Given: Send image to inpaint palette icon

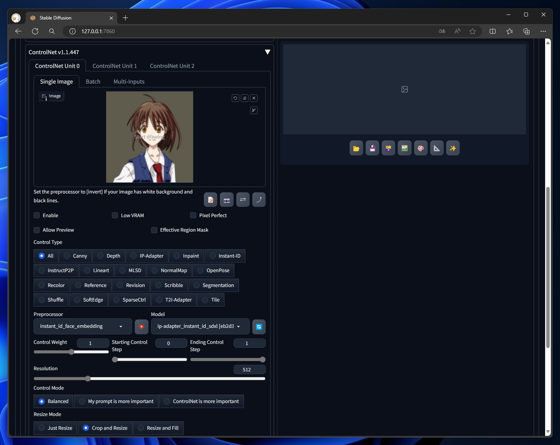Looking at the screenshot, I should [421, 148].
